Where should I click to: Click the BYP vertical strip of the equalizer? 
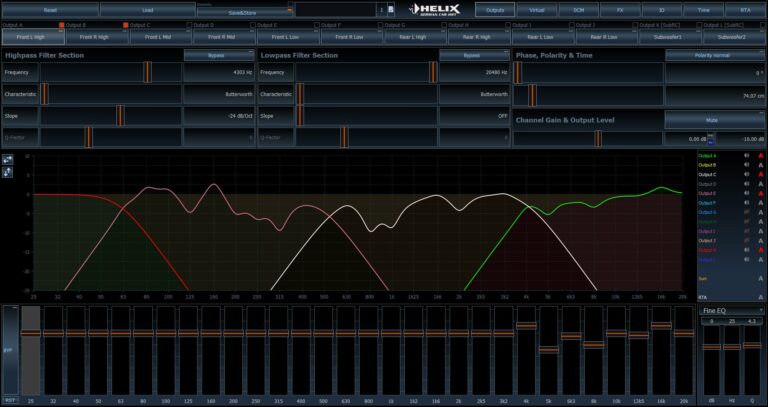click(11, 350)
